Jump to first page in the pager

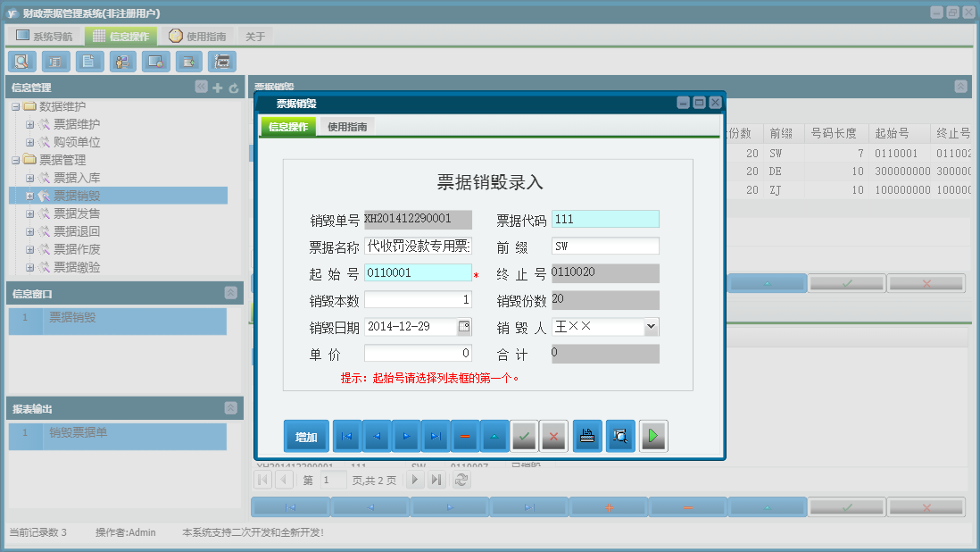coord(263,480)
